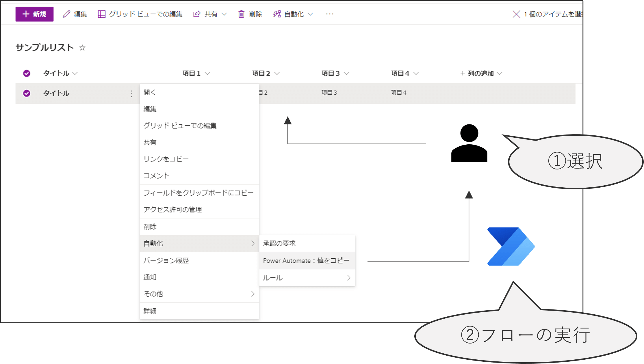Expand the ルール submenu arrow
644x364 pixels.
[x=349, y=278]
